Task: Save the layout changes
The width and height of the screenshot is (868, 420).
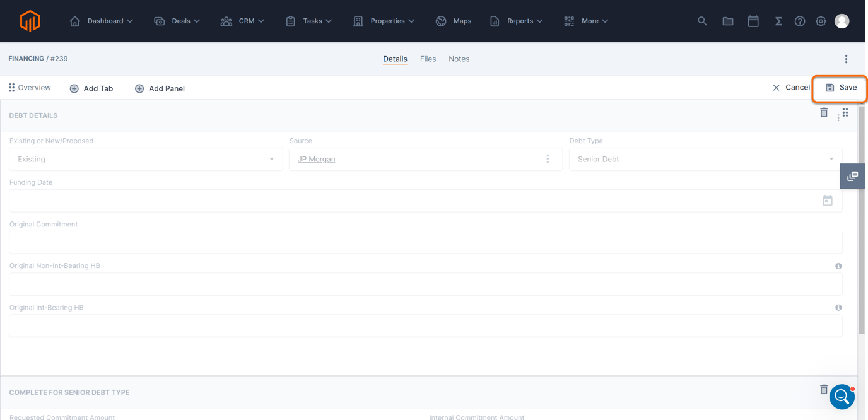Action: point(841,88)
